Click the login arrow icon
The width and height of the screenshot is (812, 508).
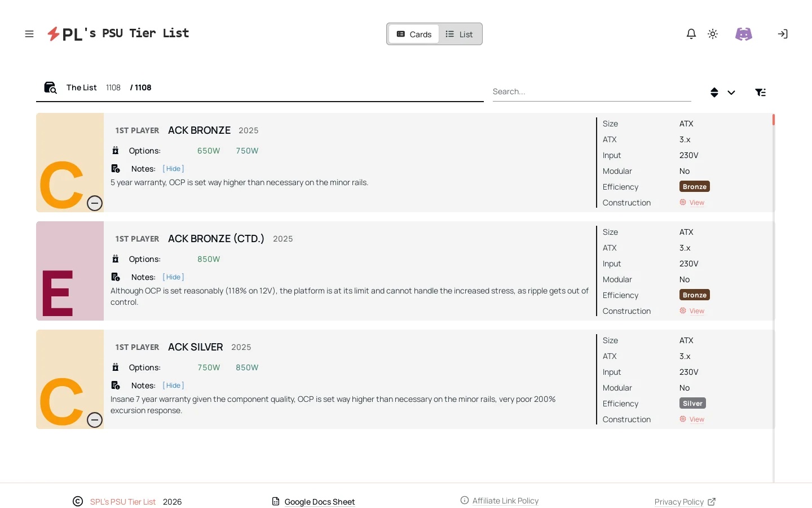pos(783,34)
